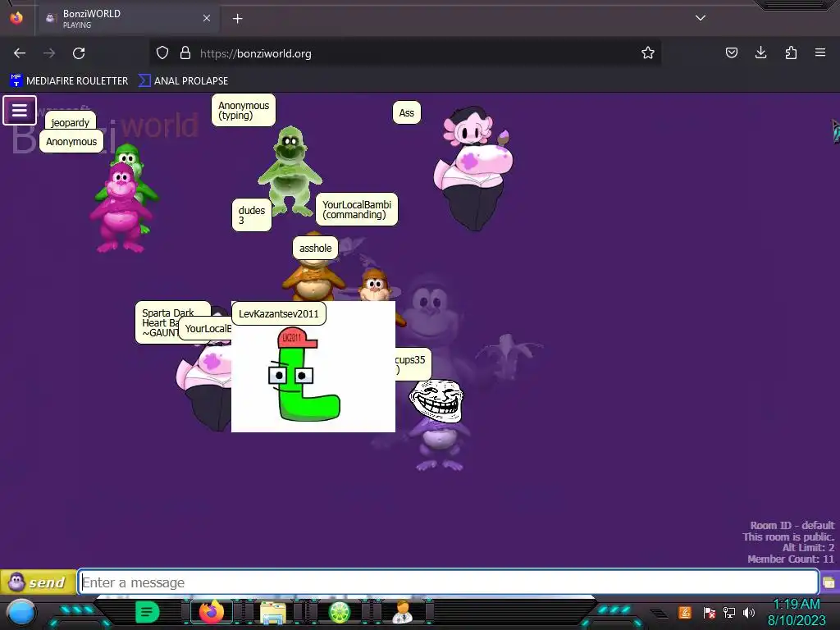Switch to Firefox in the taskbar
The height and width of the screenshot is (630, 840).
coord(212,612)
